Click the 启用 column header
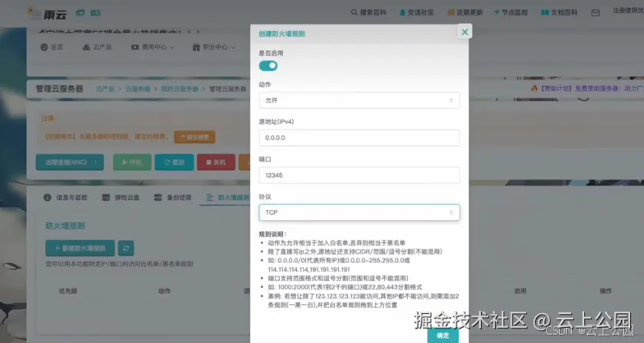This screenshot has height=343, width=644. [x=520, y=291]
